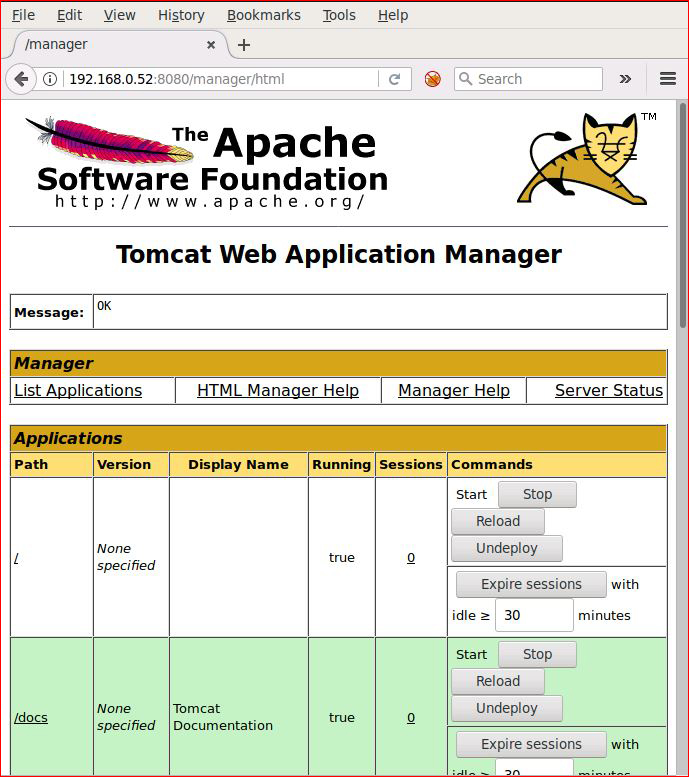Close the /manager tab

211,45
